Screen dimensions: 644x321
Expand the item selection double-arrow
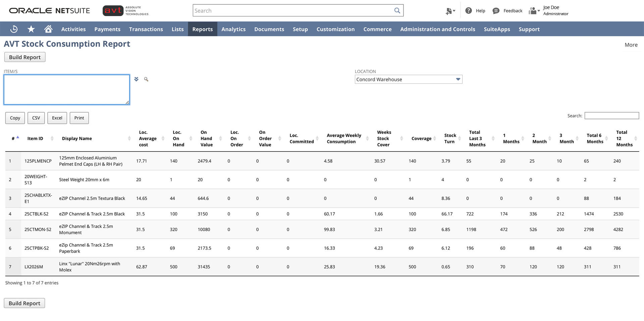[x=136, y=79]
